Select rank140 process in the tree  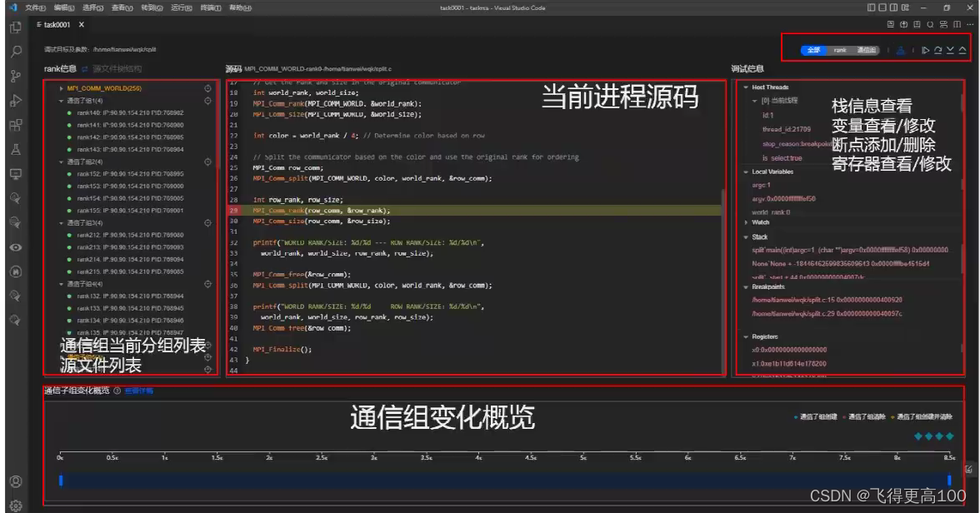(x=130, y=113)
